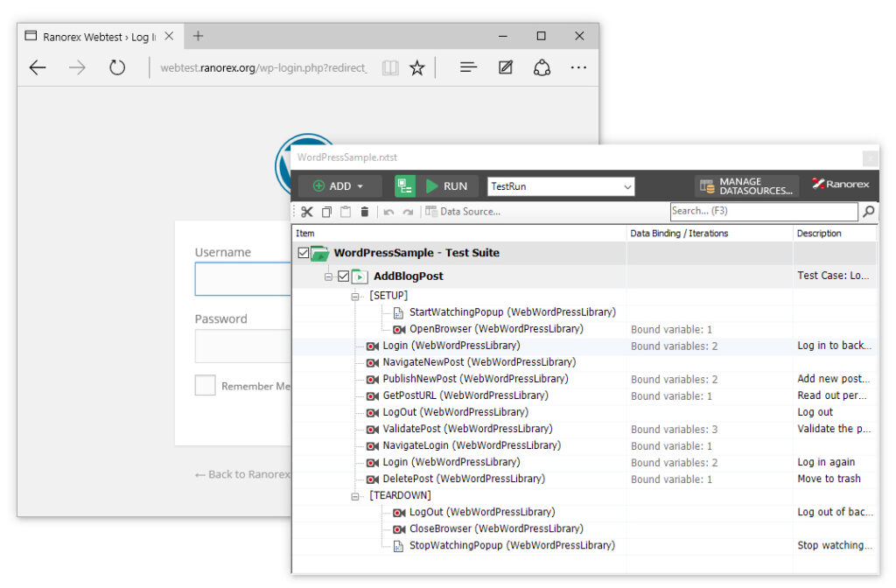The image size is (896, 588).
Task: Follow the Back to Ranorex link
Action: (x=242, y=474)
